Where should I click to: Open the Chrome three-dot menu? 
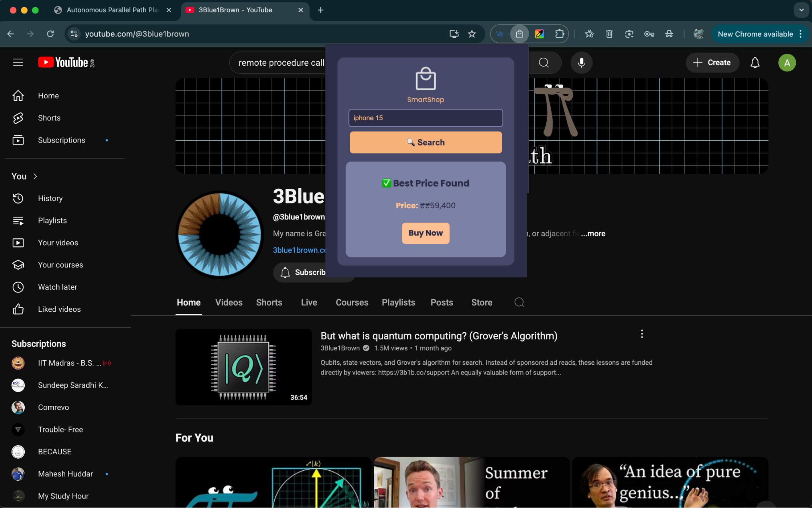[801, 34]
